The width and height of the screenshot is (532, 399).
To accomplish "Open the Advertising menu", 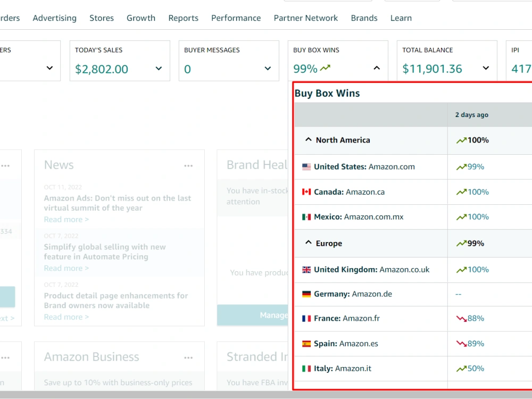I will point(55,18).
